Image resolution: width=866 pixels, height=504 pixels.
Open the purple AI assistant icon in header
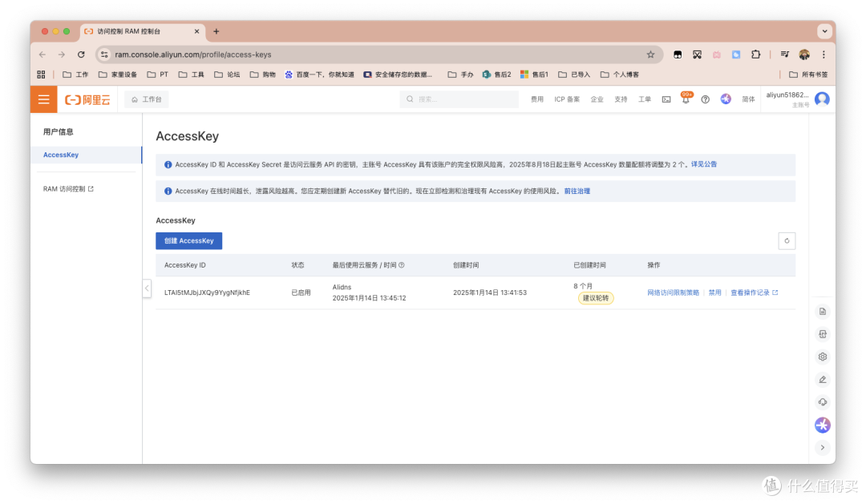[726, 99]
